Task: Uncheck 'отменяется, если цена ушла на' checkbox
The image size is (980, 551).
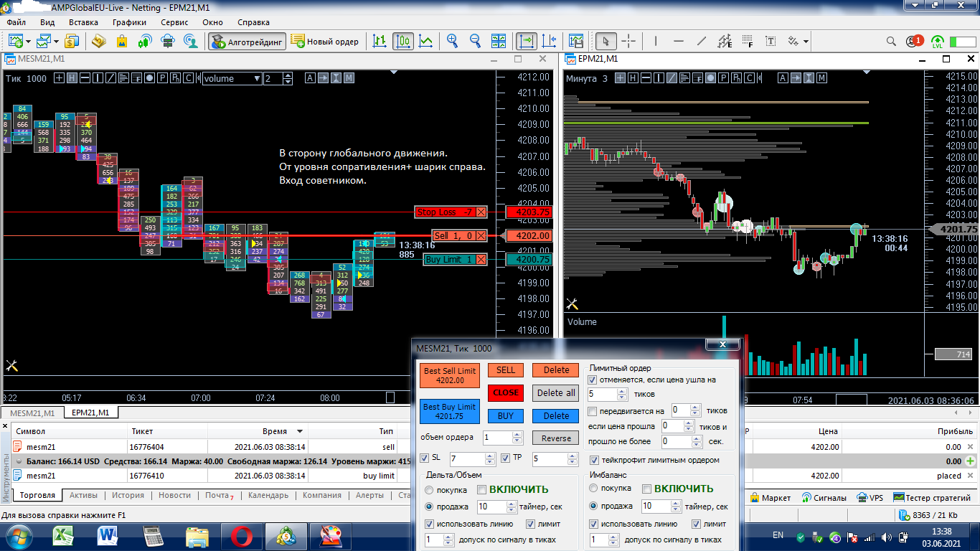Action: 593,380
